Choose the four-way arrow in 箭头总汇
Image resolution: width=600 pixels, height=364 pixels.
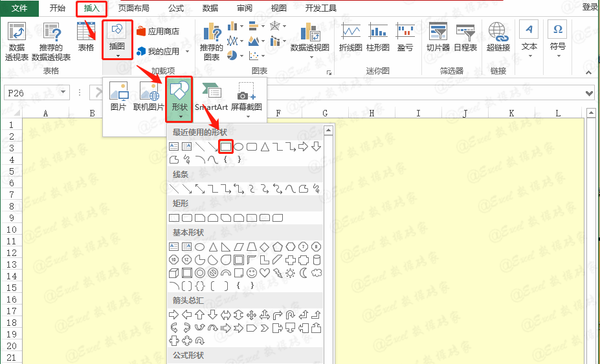pos(251,315)
